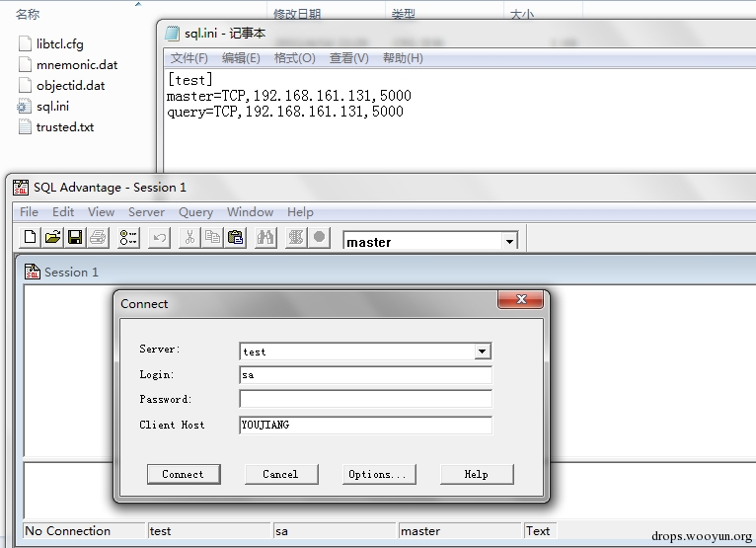Screen dimensions: 756x548
Task: Click the Save floppy disk icon
Action: click(75, 237)
